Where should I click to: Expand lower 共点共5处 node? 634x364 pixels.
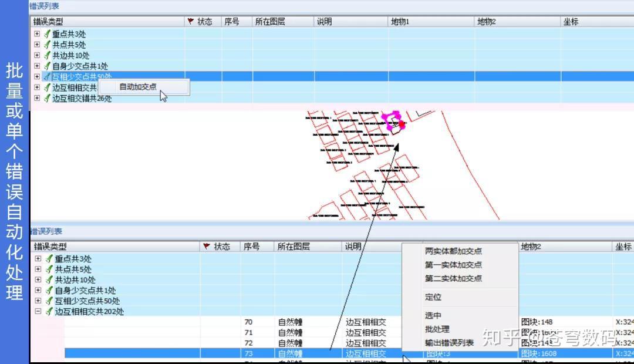tap(38, 269)
